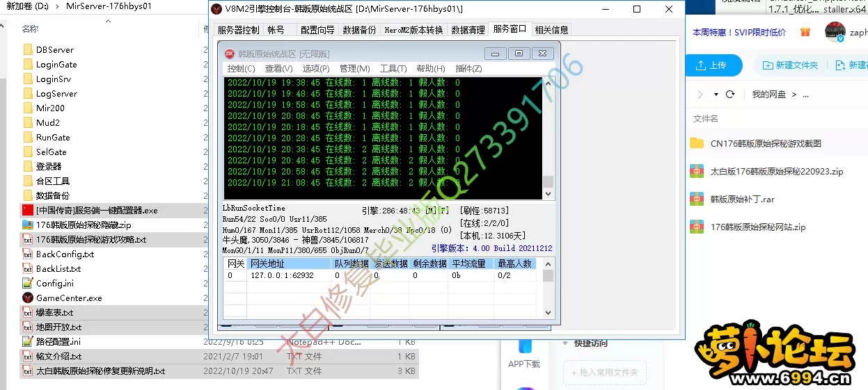Select 韩版原始补丁.rar in cloud drive
The width and height of the screenshot is (868, 390).
742,199
